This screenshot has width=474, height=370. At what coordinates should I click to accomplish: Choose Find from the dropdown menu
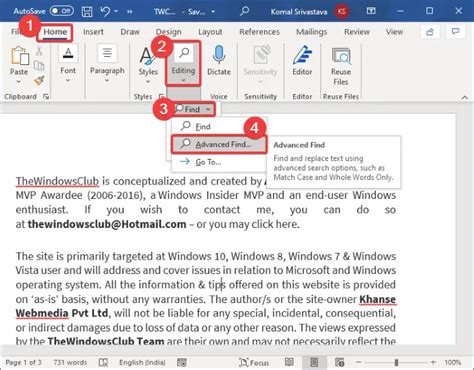(219, 127)
